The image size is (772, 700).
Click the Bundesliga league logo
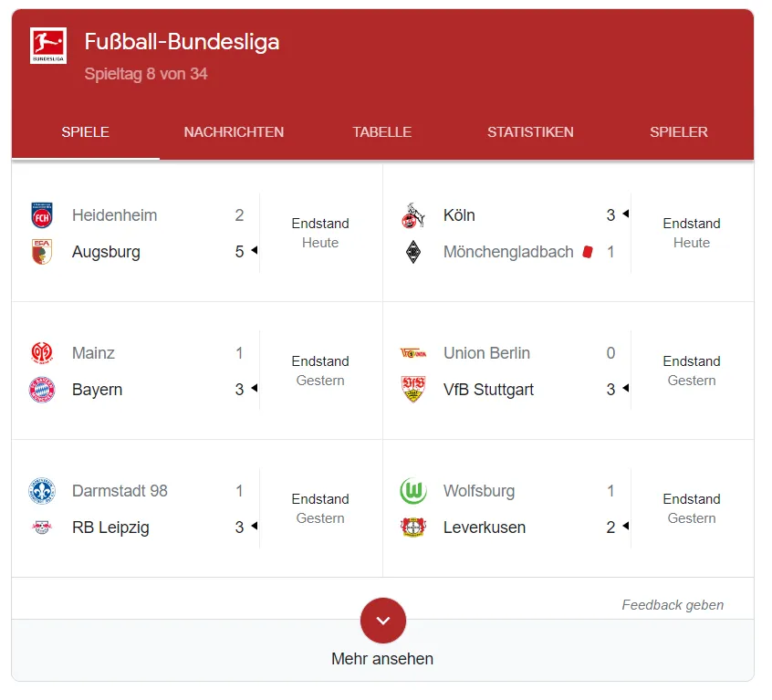tap(48, 46)
